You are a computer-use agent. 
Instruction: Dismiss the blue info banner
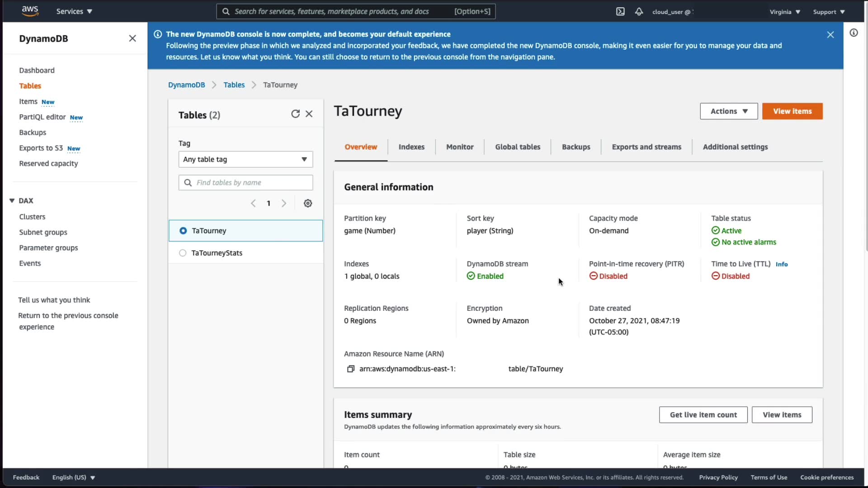[830, 35]
